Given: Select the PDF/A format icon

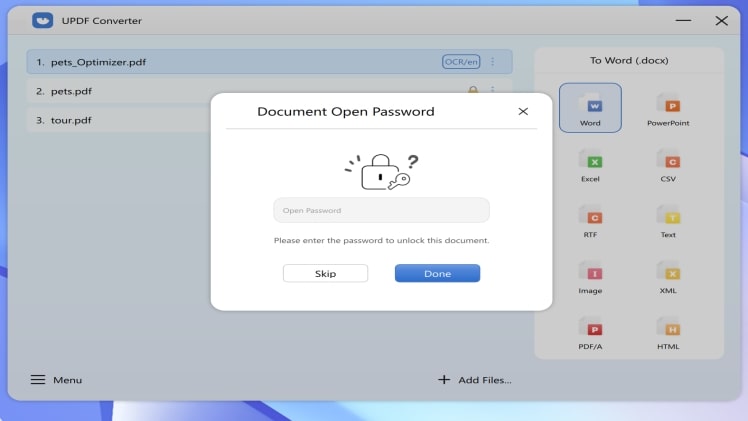Looking at the screenshot, I should 590,330.
